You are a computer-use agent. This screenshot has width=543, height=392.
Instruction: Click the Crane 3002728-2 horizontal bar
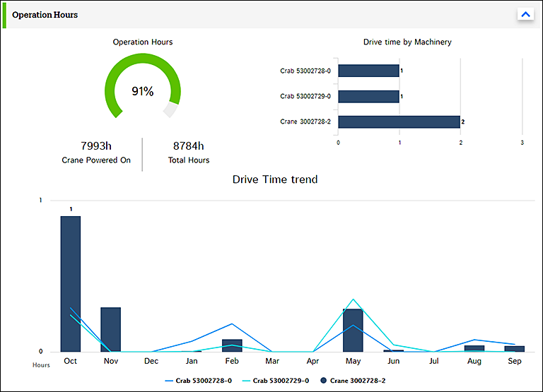(x=399, y=122)
